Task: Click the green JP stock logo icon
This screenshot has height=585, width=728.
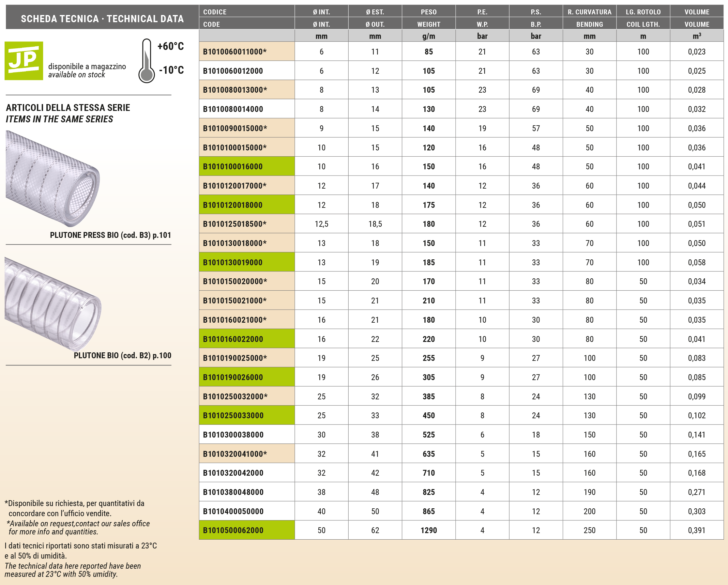Action: click(x=23, y=61)
